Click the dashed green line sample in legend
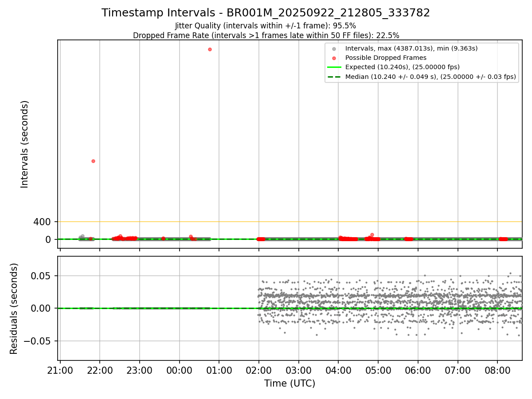This screenshot has width=532, height=399. pos(334,77)
